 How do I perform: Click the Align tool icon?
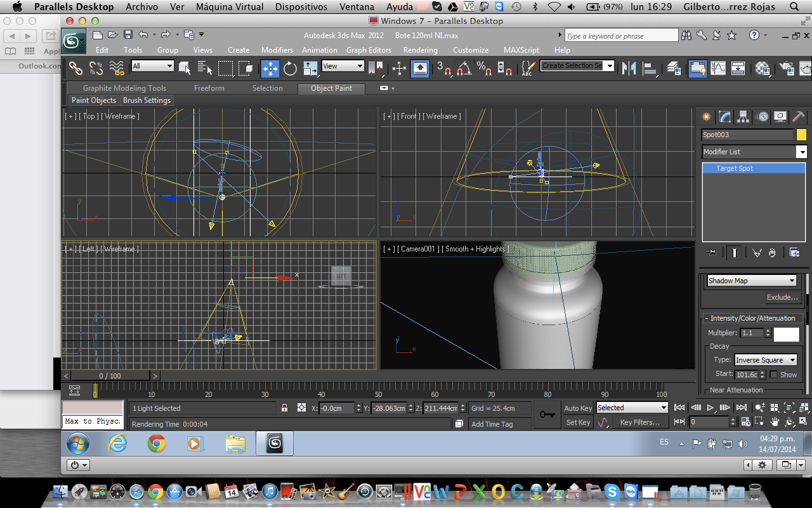point(650,67)
